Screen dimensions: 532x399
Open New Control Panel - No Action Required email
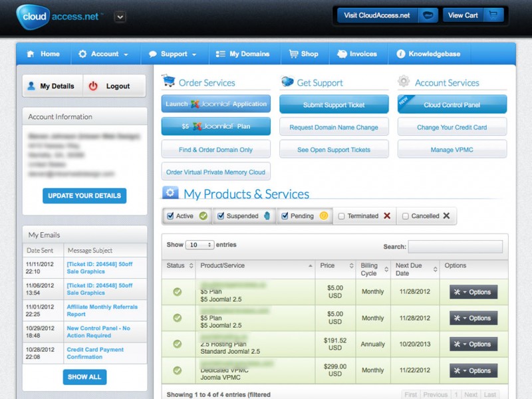(98, 332)
